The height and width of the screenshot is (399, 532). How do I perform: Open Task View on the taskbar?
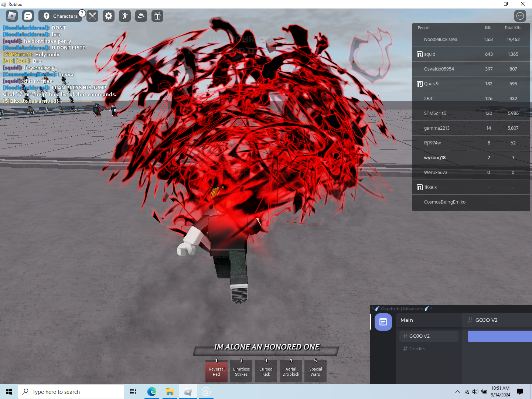tap(133, 392)
